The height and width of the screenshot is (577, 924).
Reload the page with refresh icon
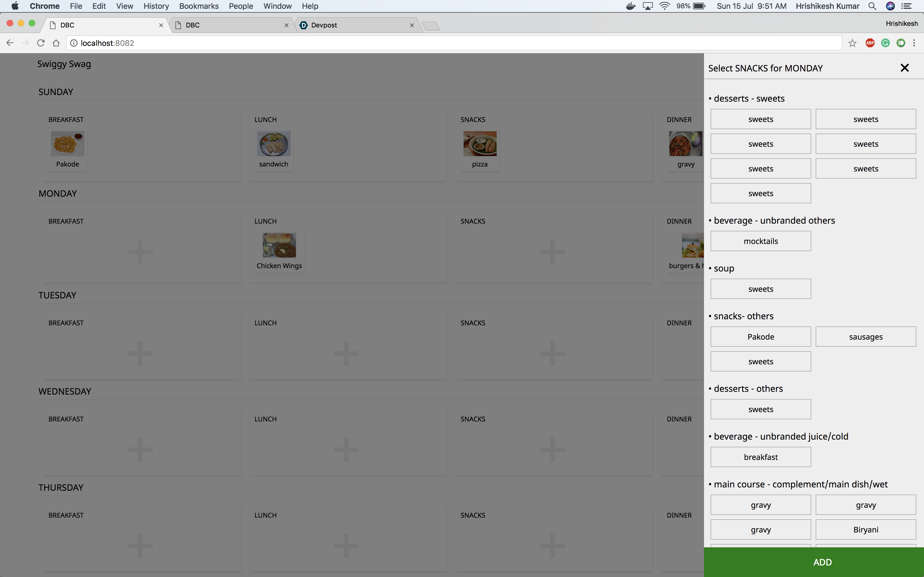click(x=41, y=43)
